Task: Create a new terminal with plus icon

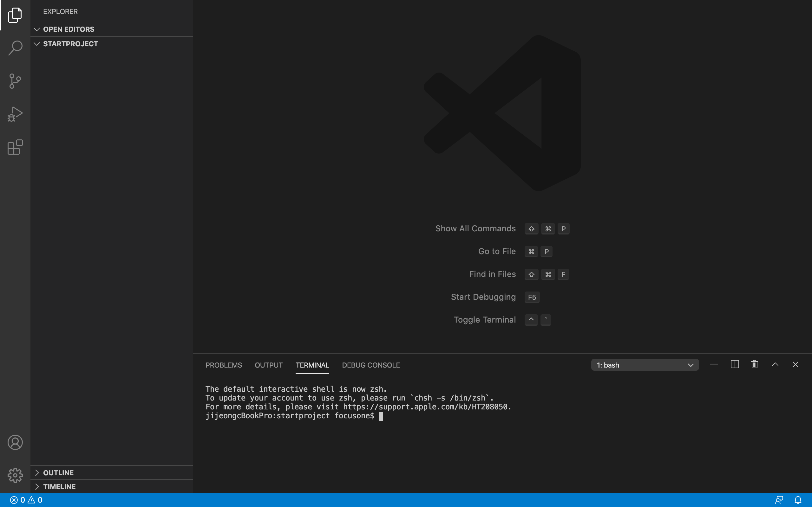Action: coord(714,364)
